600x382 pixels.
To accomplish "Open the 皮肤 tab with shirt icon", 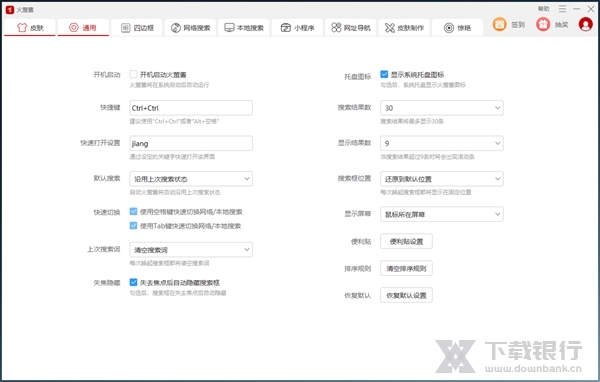I will point(30,28).
